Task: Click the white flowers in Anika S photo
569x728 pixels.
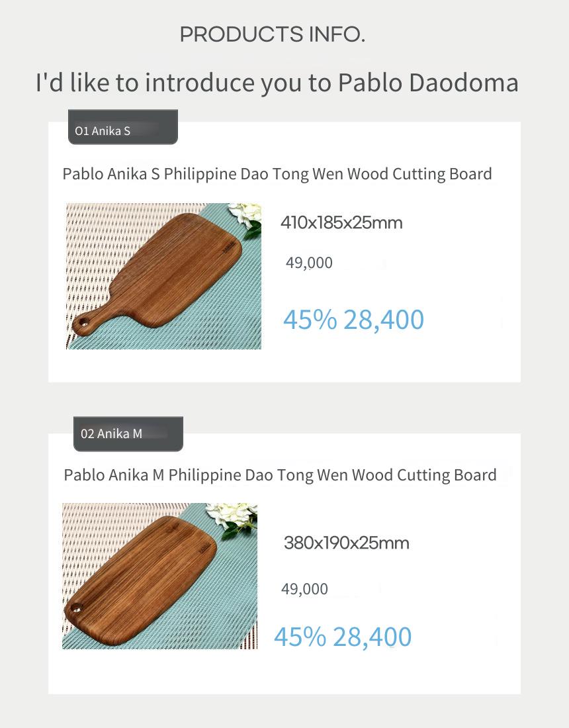Action: [246, 217]
